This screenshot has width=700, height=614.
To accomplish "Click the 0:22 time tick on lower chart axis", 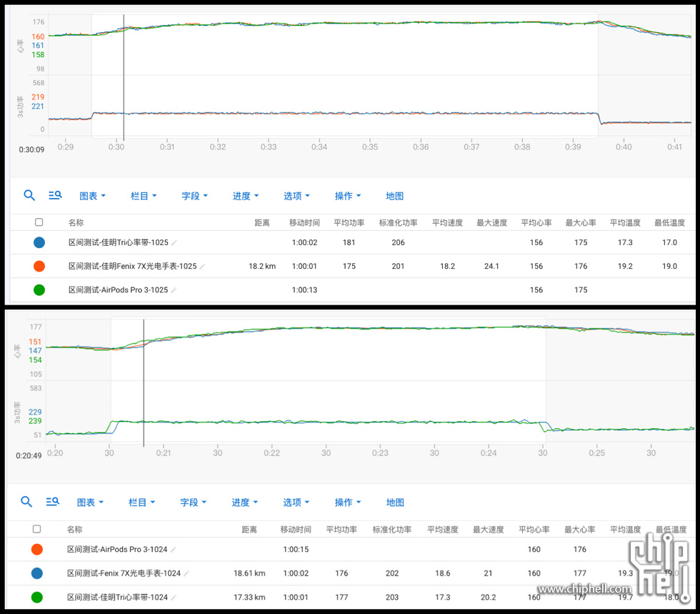I will (272, 452).
